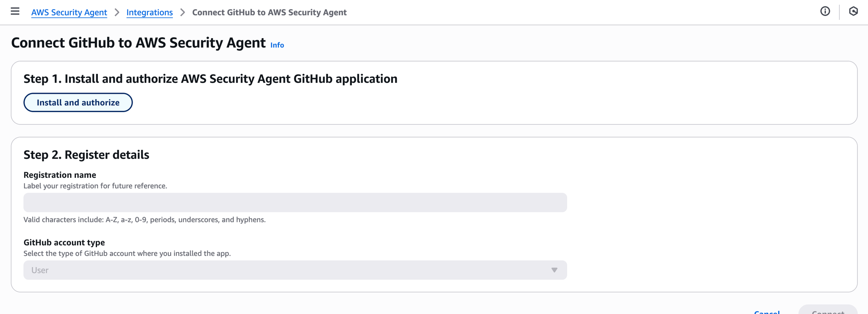Click the Connect GitHub to AWS Security Agent heading
The image size is (868, 314).
[x=138, y=43]
